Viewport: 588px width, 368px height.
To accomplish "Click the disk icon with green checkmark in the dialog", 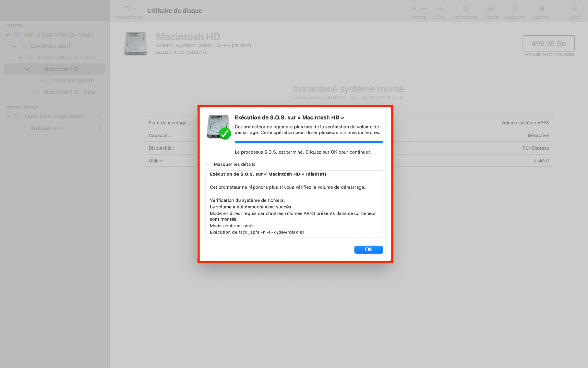I will click(x=219, y=127).
